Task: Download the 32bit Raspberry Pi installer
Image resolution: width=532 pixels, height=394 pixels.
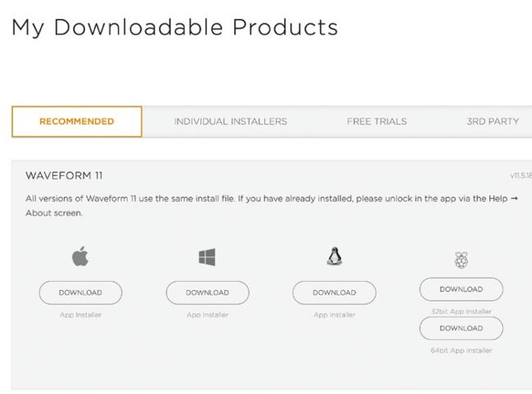Action: (x=461, y=289)
